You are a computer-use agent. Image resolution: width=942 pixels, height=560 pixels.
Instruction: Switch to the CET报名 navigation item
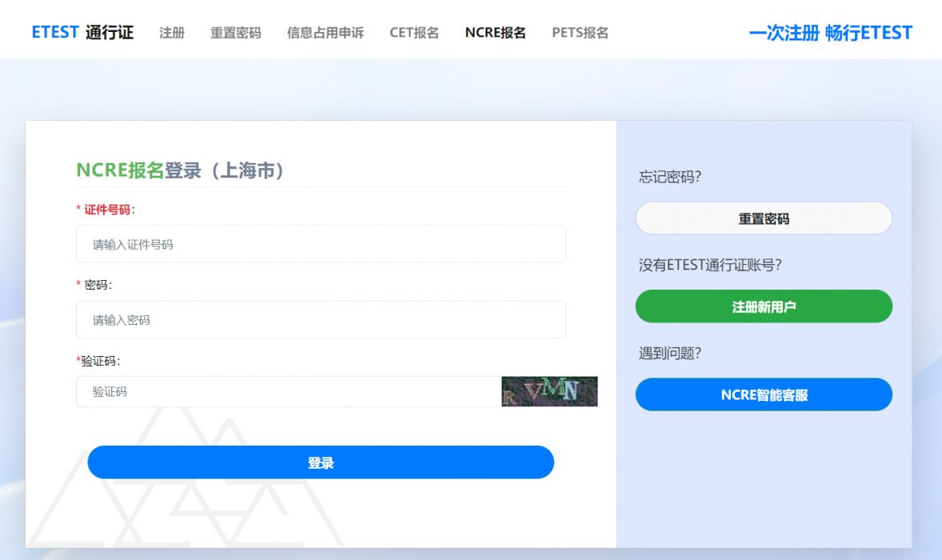[x=414, y=33]
